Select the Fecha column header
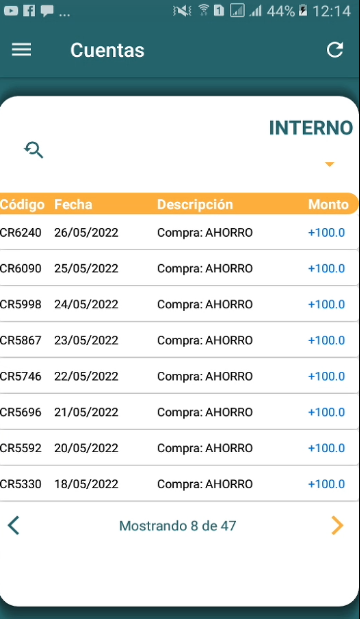This screenshot has width=360, height=619. coord(73,204)
